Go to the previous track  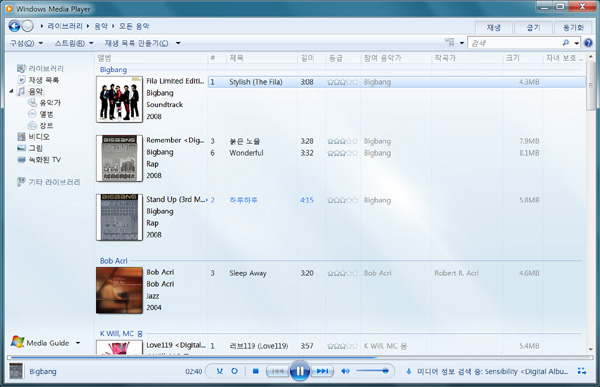277,371
